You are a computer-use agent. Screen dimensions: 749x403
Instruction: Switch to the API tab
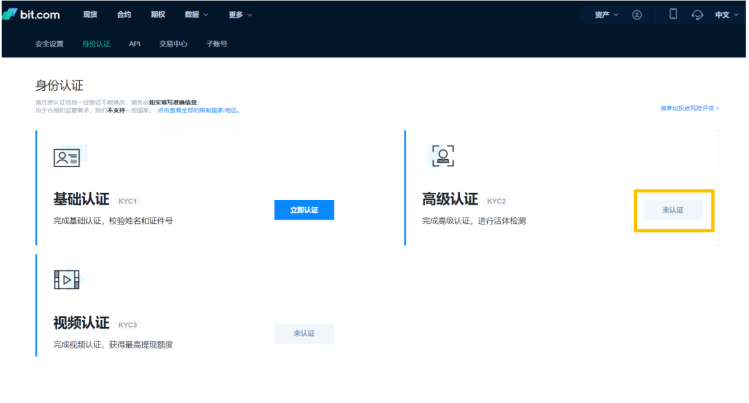click(135, 44)
